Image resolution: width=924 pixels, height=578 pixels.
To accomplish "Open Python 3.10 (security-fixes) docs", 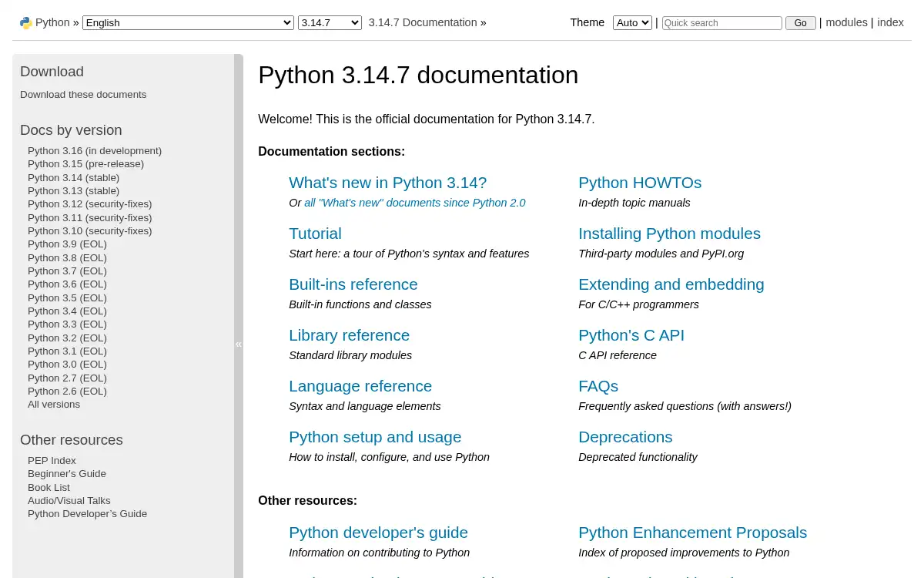I will 90,231.
